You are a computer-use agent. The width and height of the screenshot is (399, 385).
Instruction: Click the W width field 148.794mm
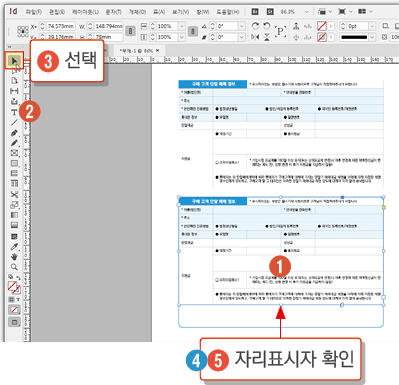point(109,26)
